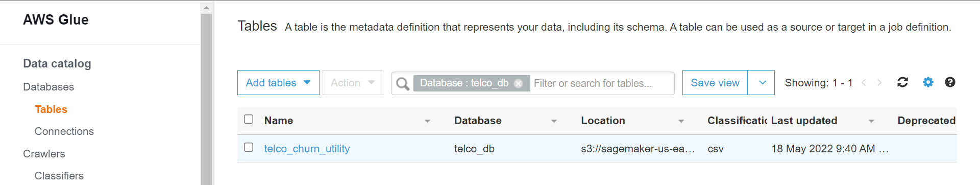
Task: Focus the filter or search tables field
Action: point(601,83)
